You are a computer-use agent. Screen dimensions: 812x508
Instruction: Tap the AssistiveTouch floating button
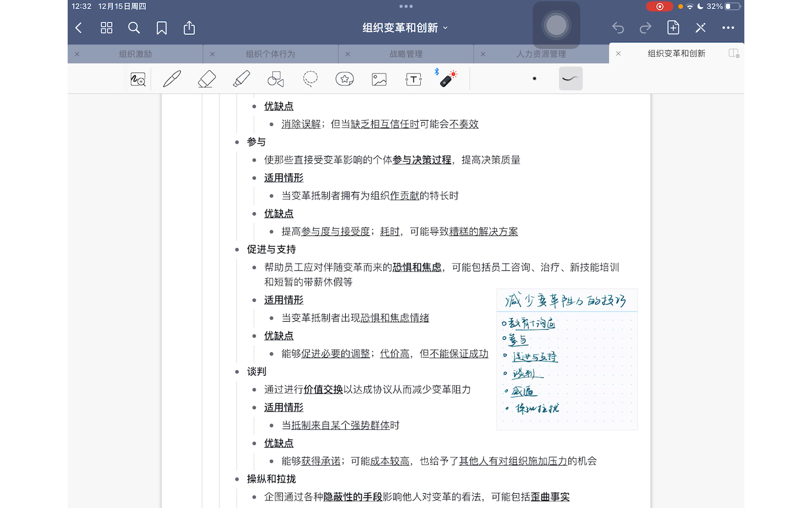556,25
